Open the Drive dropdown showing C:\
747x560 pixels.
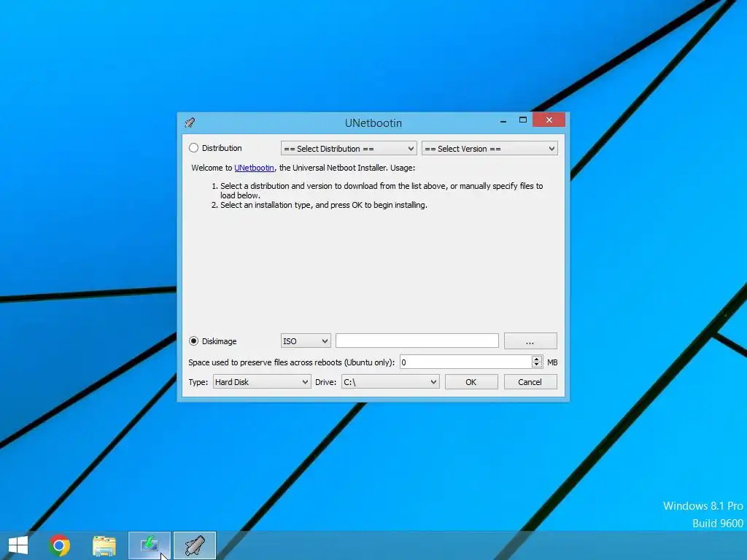(390, 382)
